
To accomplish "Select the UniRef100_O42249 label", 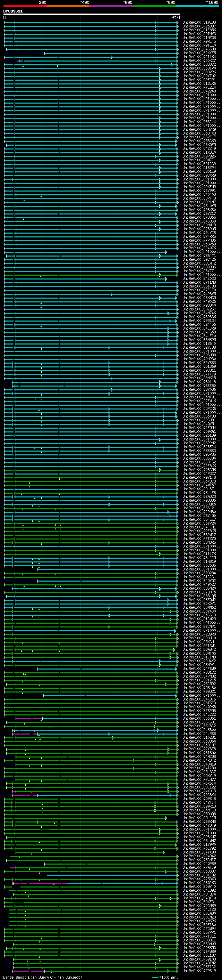I will pyautogui.click(x=199, y=149).
